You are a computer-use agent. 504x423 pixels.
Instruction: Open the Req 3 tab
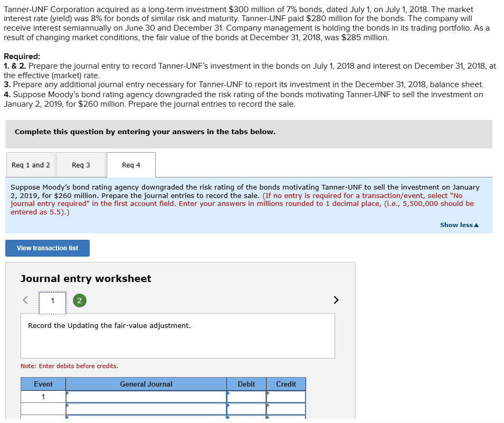click(x=81, y=165)
